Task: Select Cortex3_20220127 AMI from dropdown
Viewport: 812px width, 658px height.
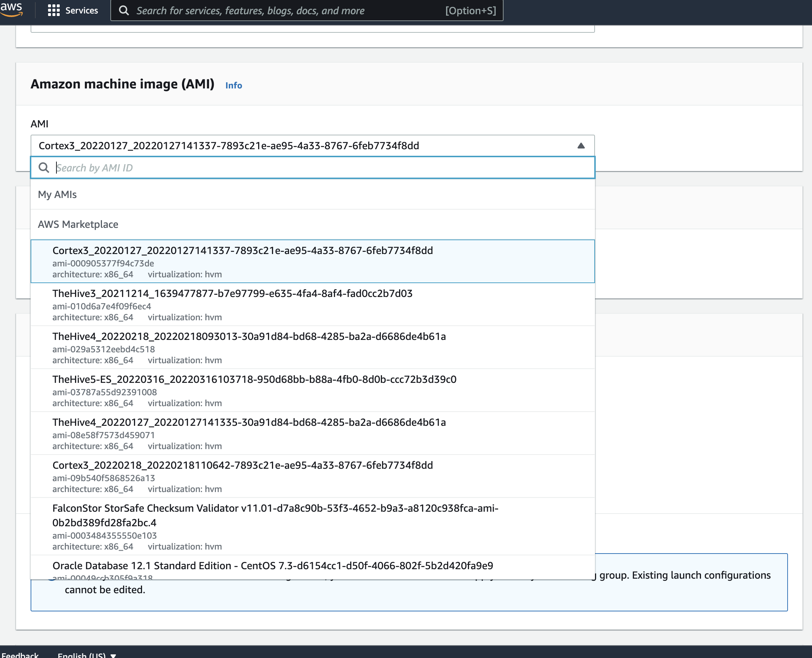Action: [312, 261]
